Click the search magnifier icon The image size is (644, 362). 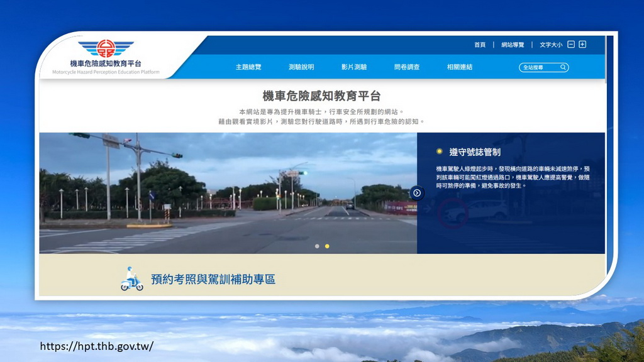(563, 67)
